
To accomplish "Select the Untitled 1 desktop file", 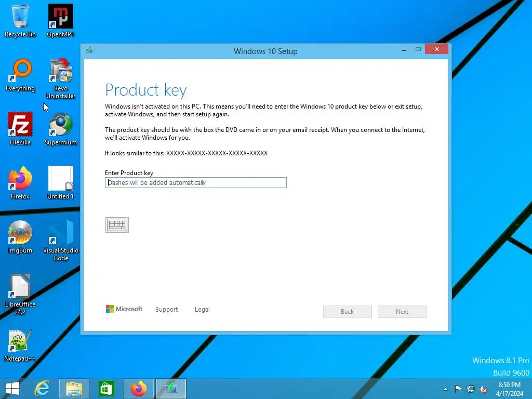I will click(x=61, y=183).
